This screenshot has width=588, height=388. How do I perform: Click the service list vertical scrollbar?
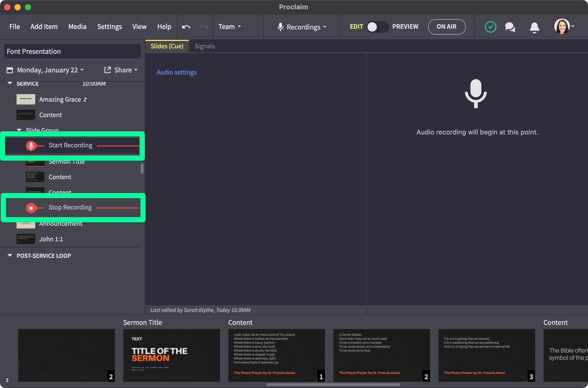coord(142,168)
